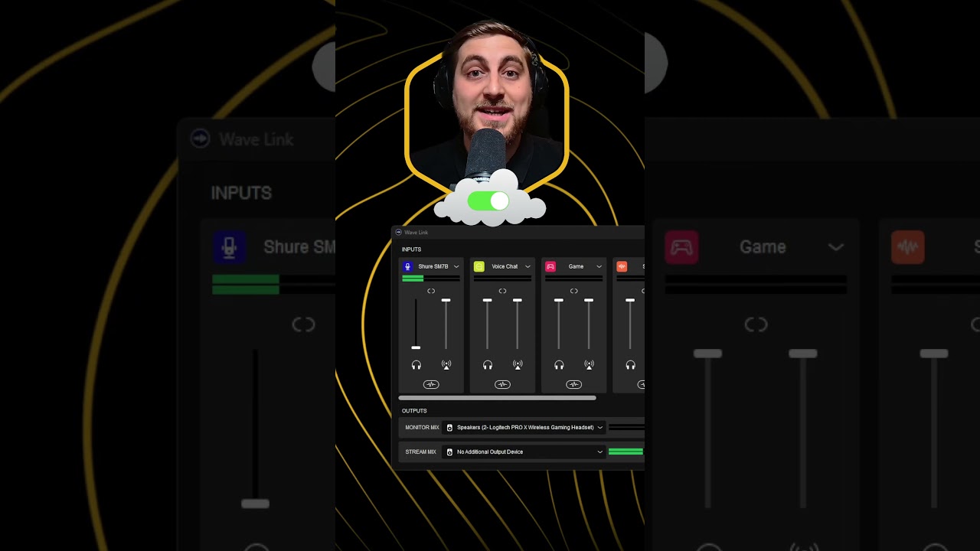
Task: Click the Game controller channel icon
Action: [x=550, y=266]
